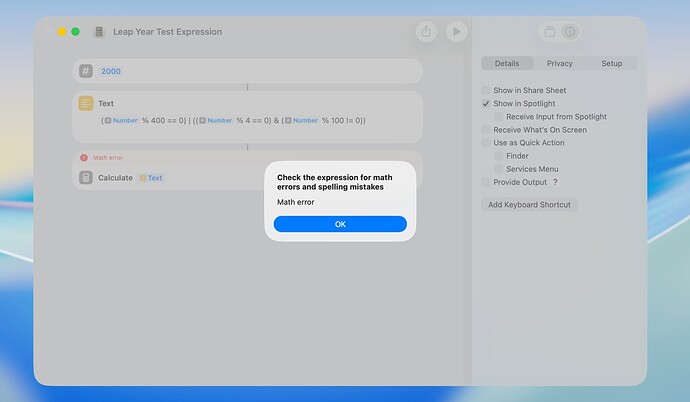Click the Provide Output help question mark
Screen dimensions: 690x402
point(555,182)
